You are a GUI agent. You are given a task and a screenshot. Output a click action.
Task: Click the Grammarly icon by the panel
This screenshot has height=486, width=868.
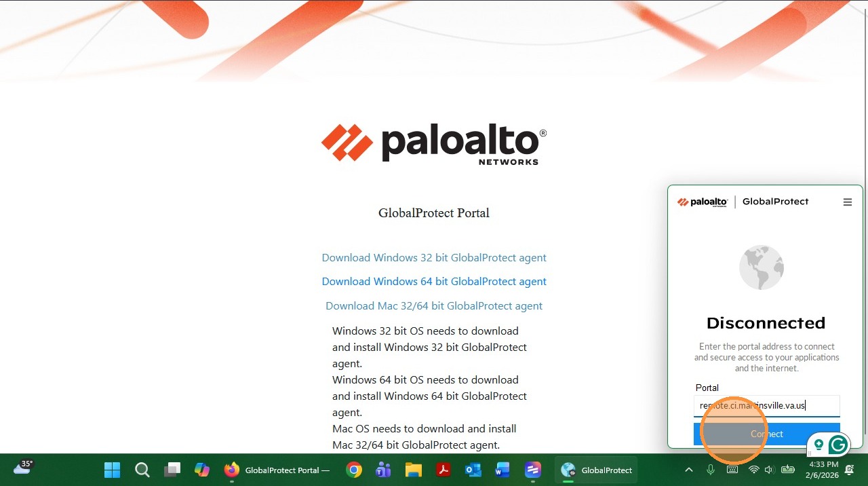pos(838,445)
